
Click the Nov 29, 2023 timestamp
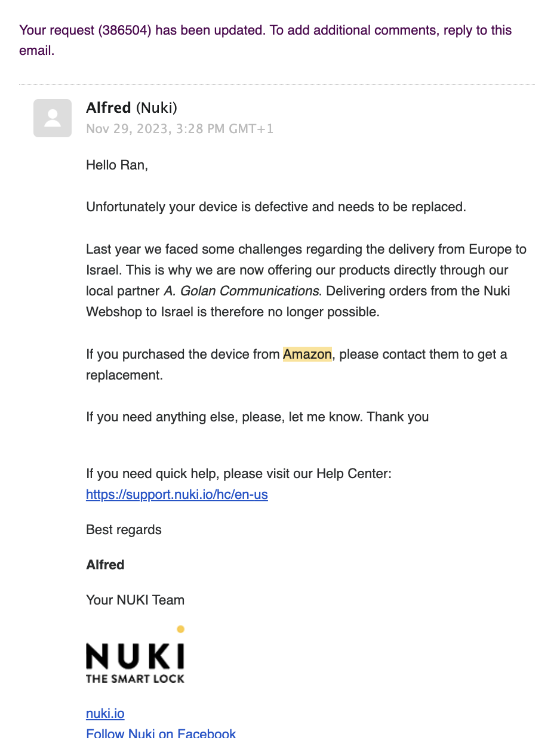pyautogui.click(x=180, y=128)
